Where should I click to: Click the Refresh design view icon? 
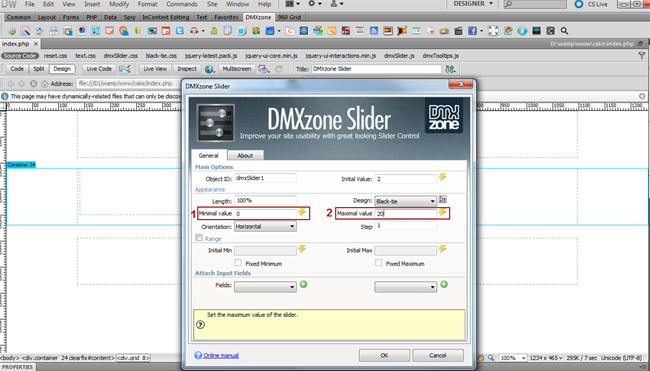tap(279, 69)
